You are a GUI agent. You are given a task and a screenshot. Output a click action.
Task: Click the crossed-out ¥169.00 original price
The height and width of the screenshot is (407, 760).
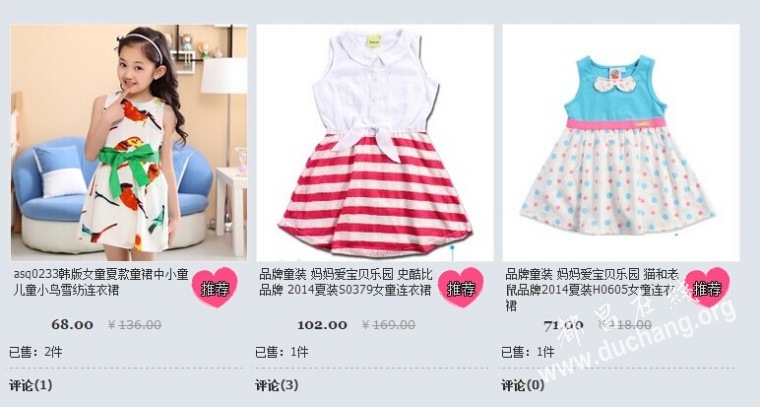389,325
